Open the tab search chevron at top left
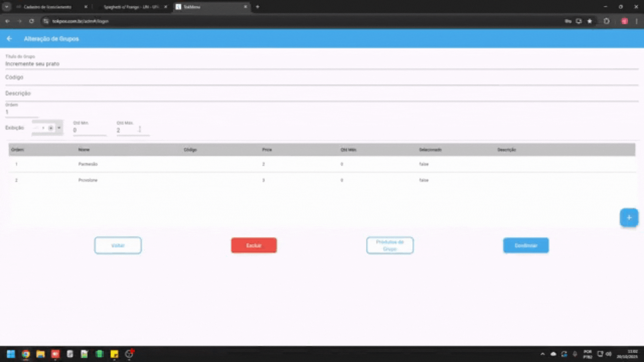Screen dimensions: 644x362 click(6, 7)
